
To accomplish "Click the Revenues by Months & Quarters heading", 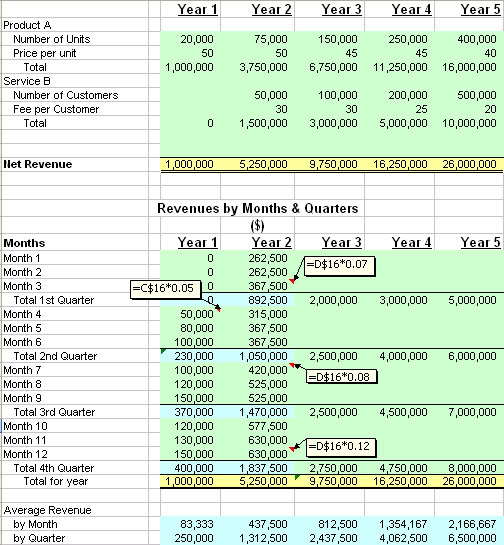I will click(x=258, y=208).
